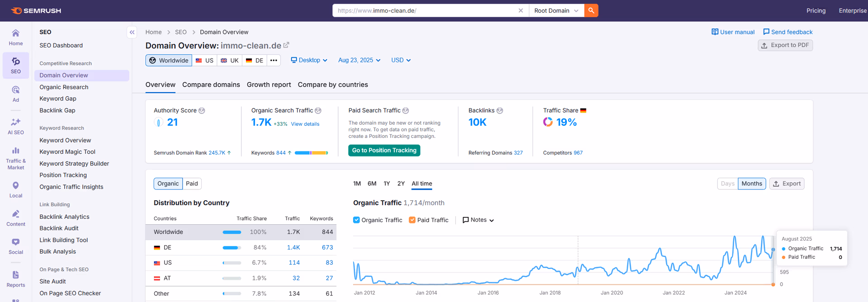Click German flag beside Traffic Share
The image size is (868, 302).
(583, 110)
